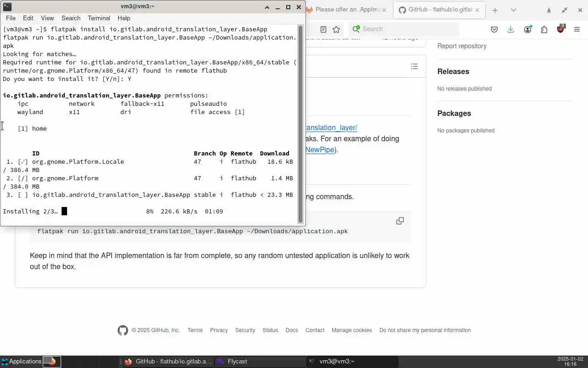Open the Terms footer link
Image resolution: width=588 pixels, height=368 pixels.
point(195,330)
